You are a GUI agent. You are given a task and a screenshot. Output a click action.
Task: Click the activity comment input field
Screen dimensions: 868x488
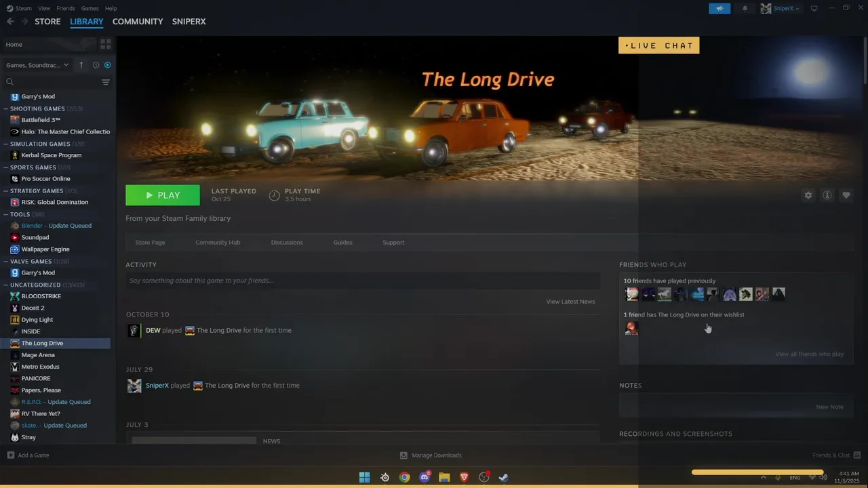click(x=363, y=281)
